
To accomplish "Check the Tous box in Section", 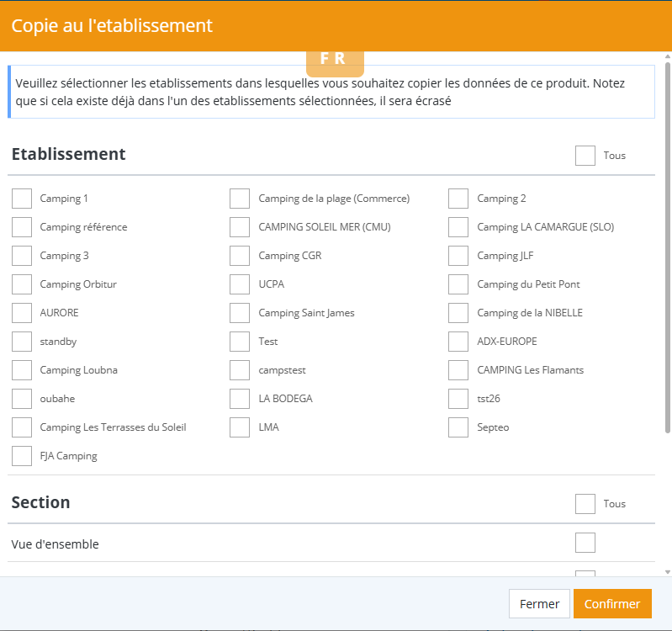I will coord(585,504).
